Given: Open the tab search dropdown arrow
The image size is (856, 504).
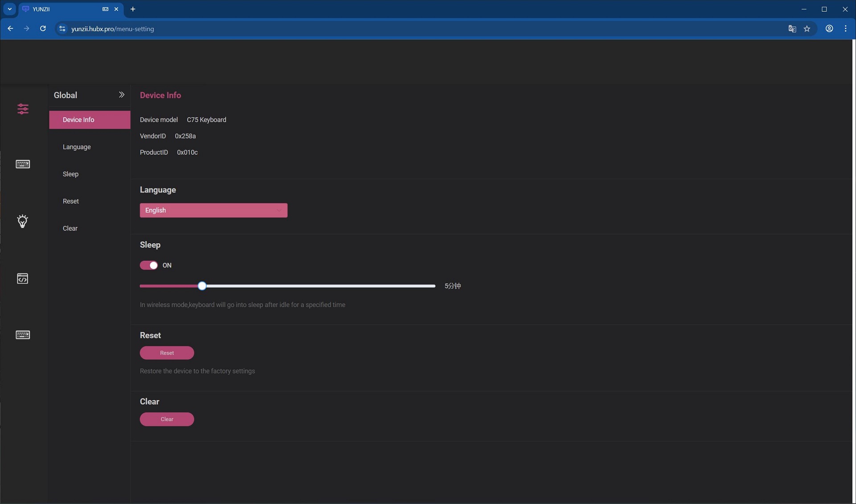Looking at the screenshot, I should [x=9, y=9].
